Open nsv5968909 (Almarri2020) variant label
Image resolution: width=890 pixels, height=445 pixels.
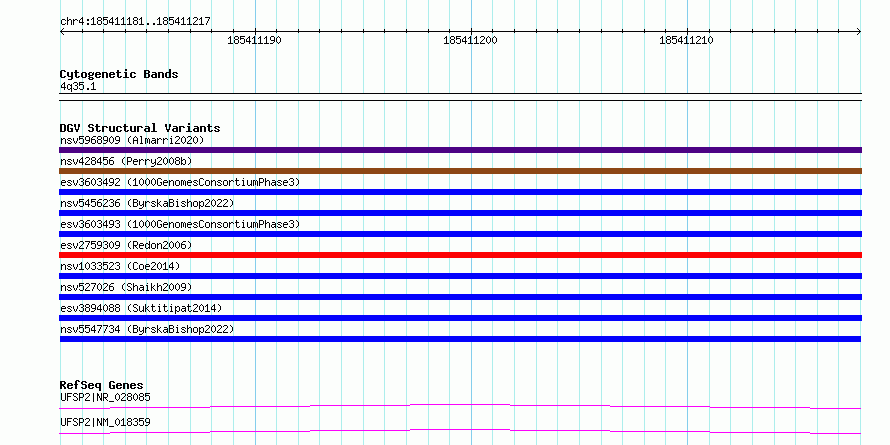(x=132, y=140)
